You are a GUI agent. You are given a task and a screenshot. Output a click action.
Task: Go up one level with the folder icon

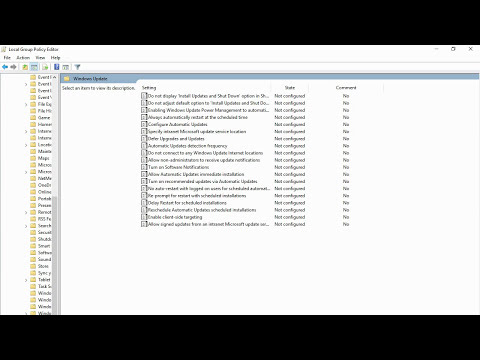click(x=25, y=67)
